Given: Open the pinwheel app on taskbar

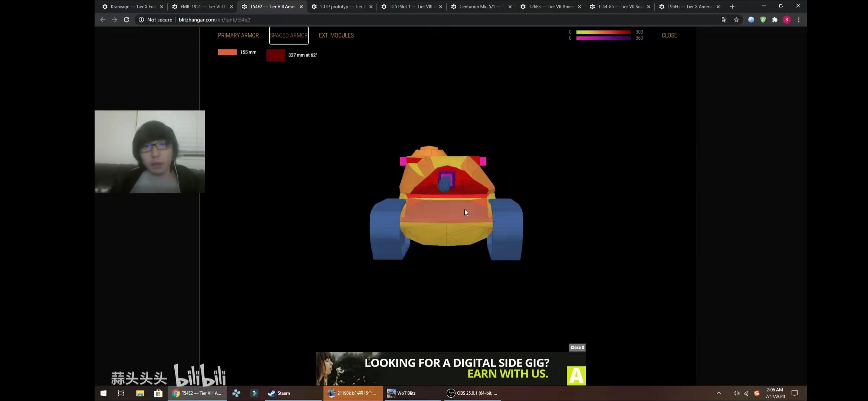Looking at the screenshot, I should 236,393.
